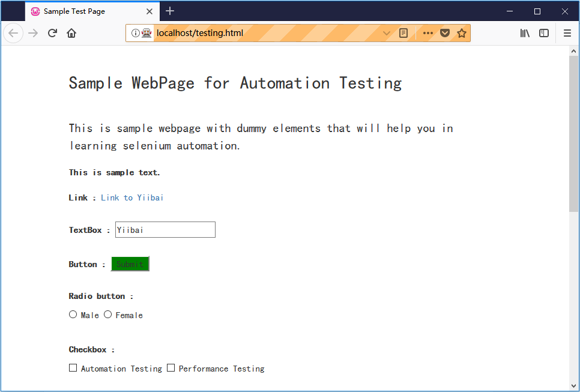Expand the address bar history dropdown arrow
Viewport: 580px width, 392px height.
(x=387, y=33)
